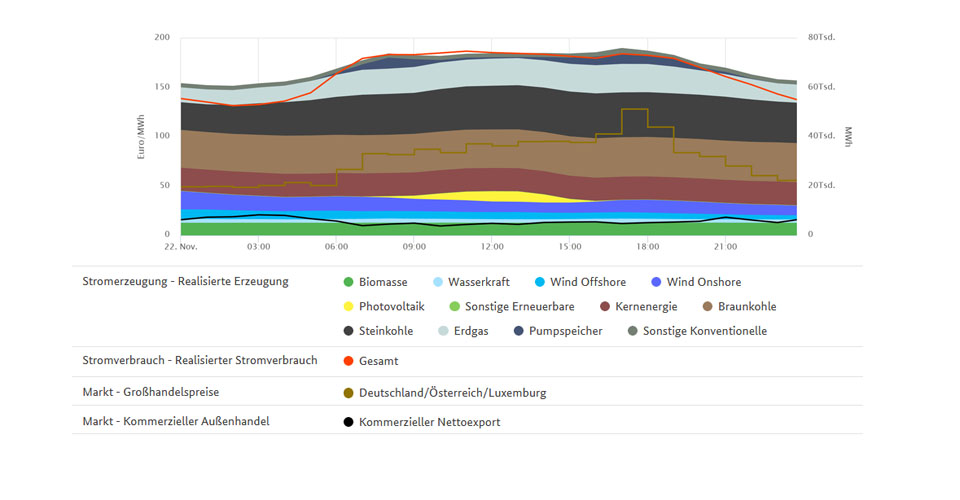Click the 09:00 x-axis label
Viewport: 960px width, 500px height.
click(414, 247)
